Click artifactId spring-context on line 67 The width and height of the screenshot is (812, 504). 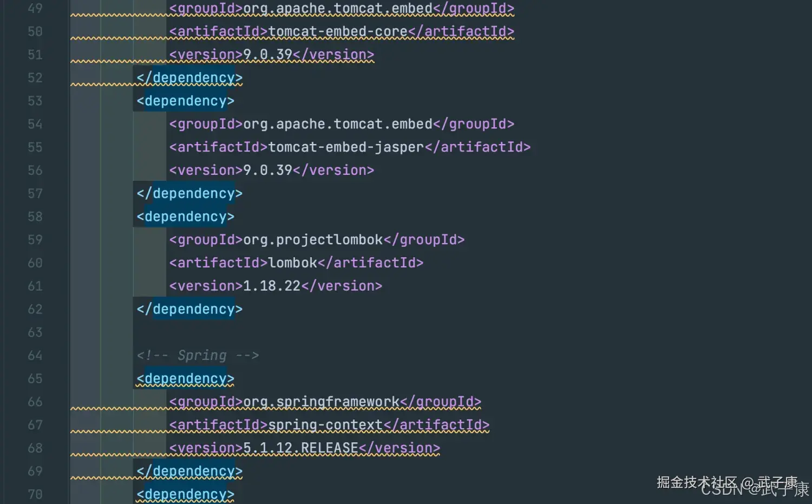point(329,425)
